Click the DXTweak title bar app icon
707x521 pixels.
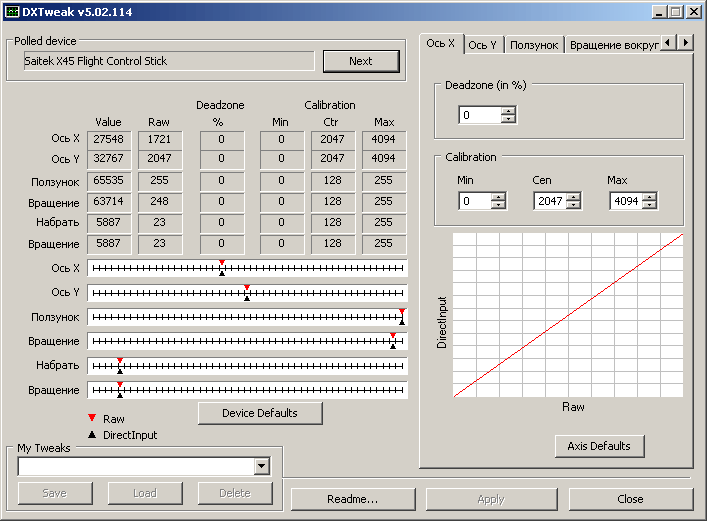pyautogui.click(x=12, y=12)
